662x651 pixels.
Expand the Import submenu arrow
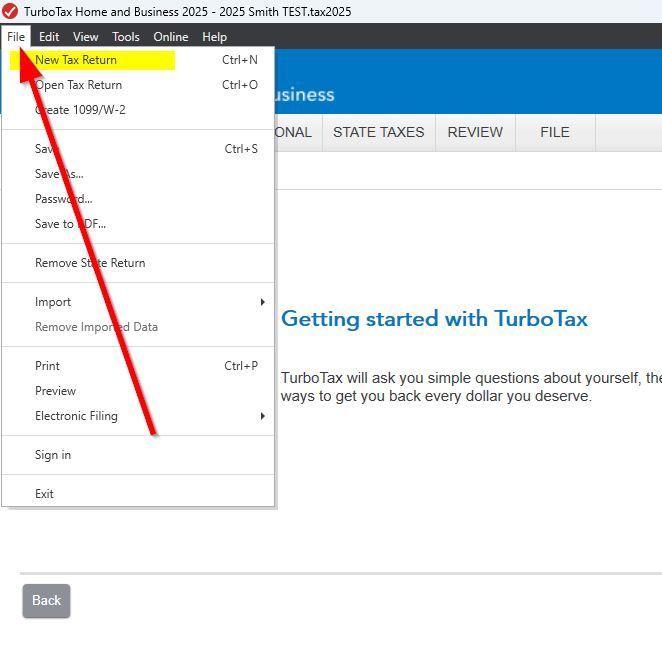pyautogui.click(x=262, y=302)
